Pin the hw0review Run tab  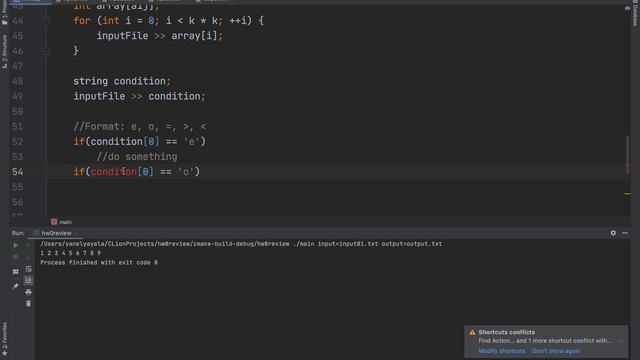coord(16,286)
